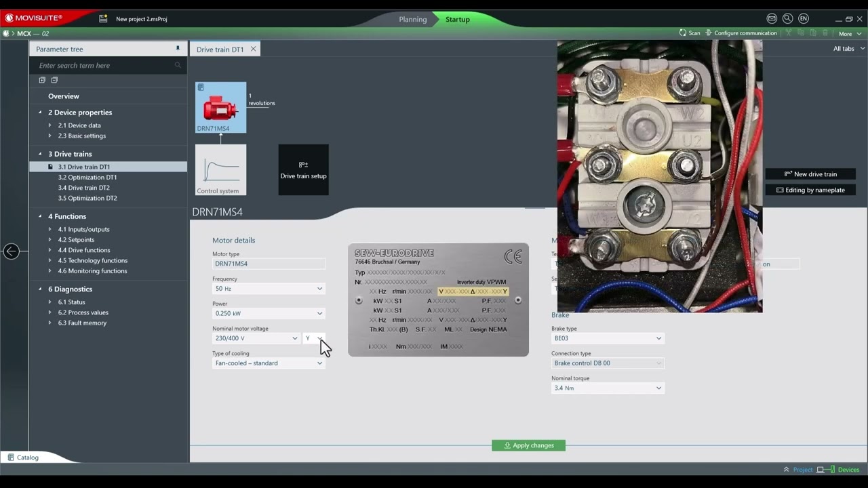Viewport: 868px width, 488px height.
Task: Click the Cut scissors icon
Action: point(788,33)
